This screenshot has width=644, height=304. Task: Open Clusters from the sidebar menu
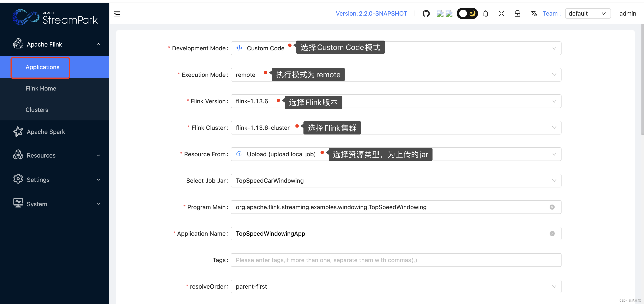[37, 110]
